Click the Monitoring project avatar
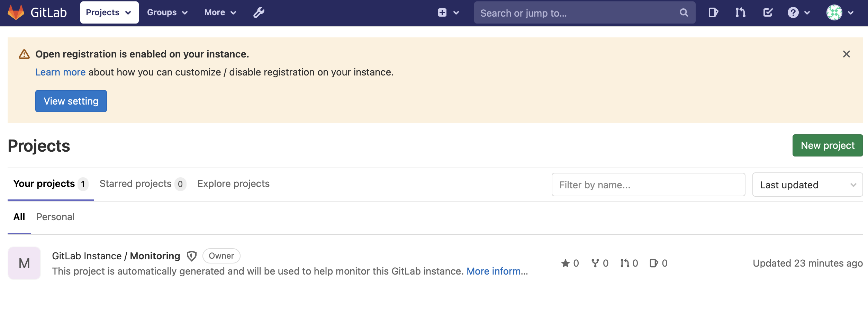Viewport: 868px width, 313px height. (x=24, y=263)
